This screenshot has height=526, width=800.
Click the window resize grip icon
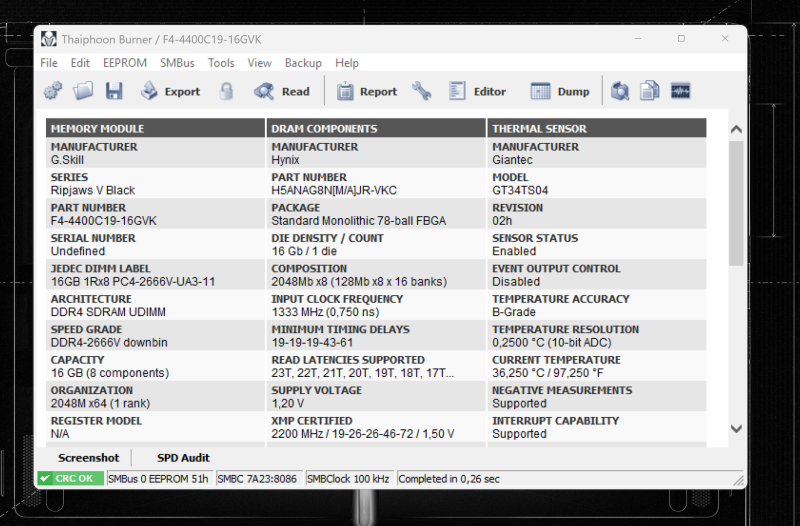coord(738,480)
